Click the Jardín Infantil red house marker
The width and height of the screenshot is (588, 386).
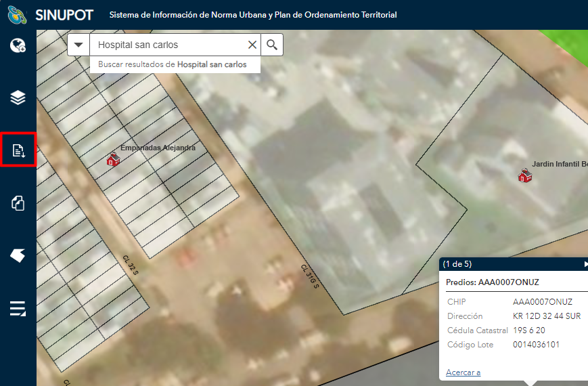(x=524, y=175)
